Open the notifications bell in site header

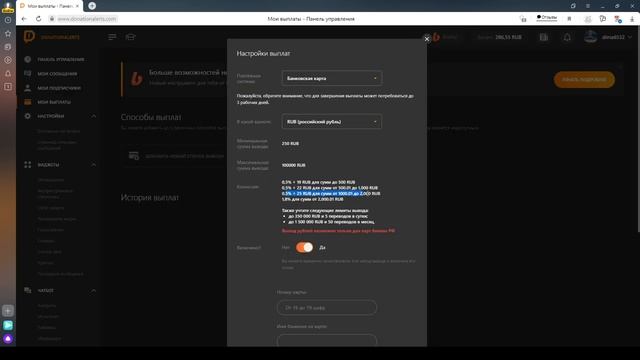pos(567,37)
